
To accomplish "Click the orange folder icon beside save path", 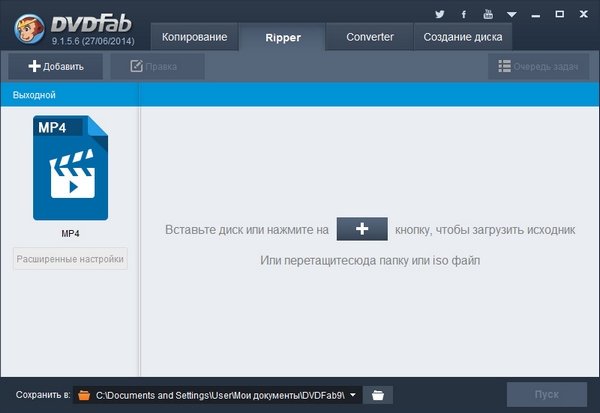I will pyautogui.click(x=84, y=395).
